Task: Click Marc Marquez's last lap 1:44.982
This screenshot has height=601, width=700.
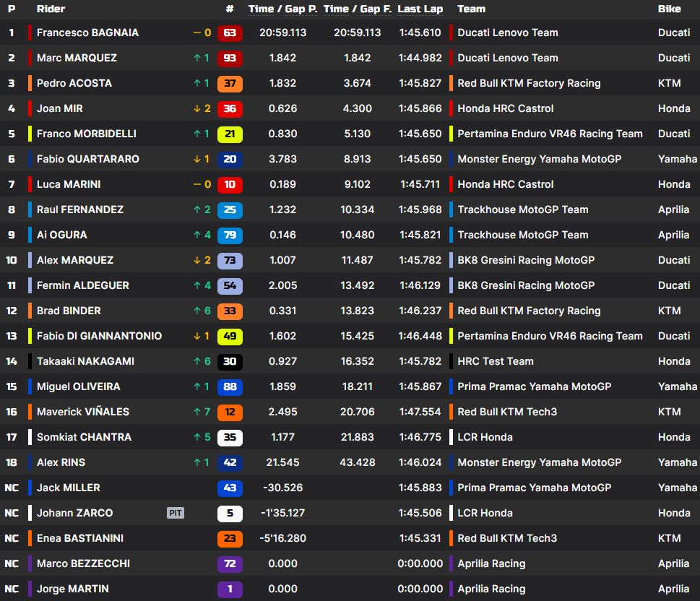Action: (x=420, y=58)
